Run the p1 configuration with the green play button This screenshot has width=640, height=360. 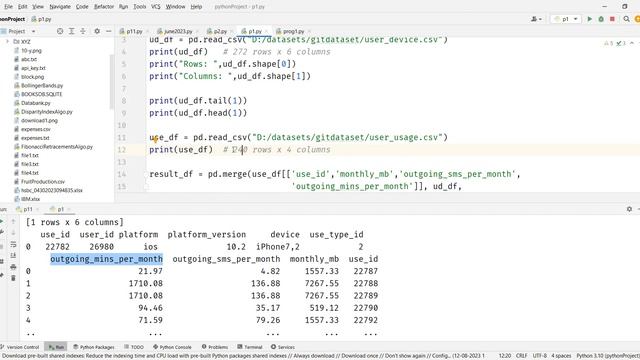[589, 19]
